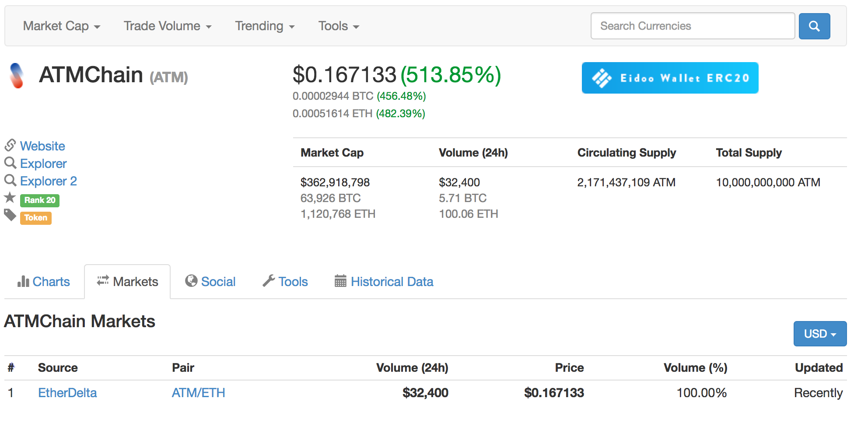This screenshot has height=433, width=868.
Task: Open the Explorer link
Action: click(43, 164)
